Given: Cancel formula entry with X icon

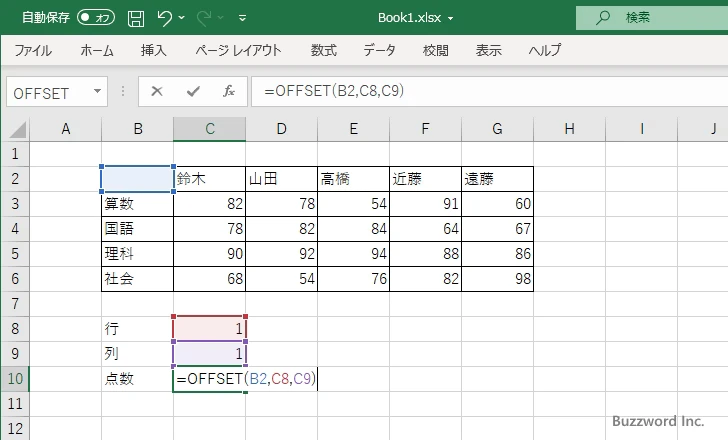Looking at the screenshot, I should pos(157,91).
